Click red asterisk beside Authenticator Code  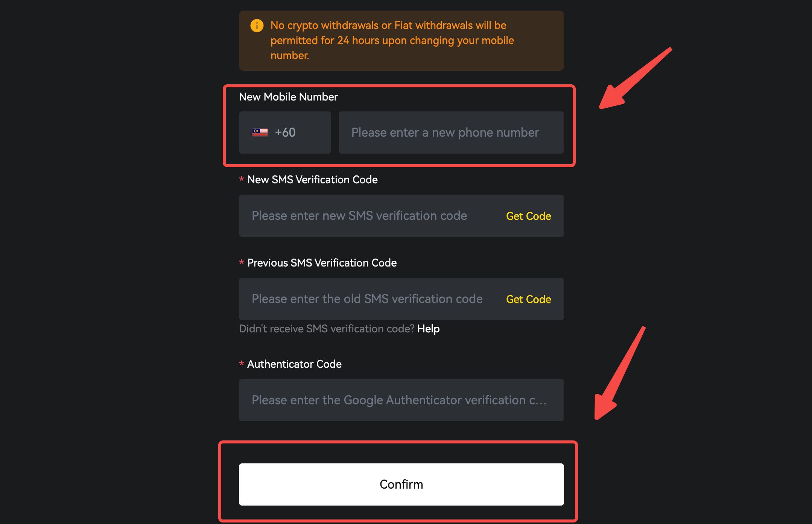(x=242, y=364)
